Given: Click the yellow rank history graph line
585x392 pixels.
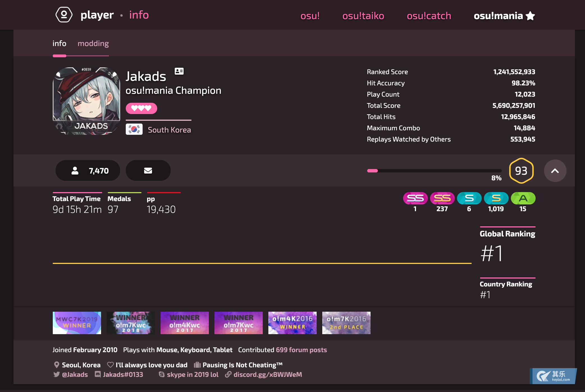Looking at the screenshot, I should tap(262, 263).
